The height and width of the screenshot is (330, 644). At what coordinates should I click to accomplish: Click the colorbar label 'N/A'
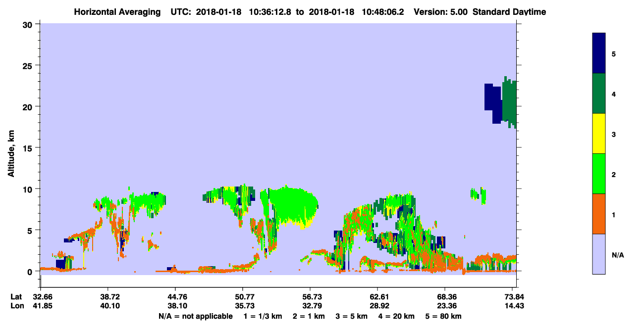pos(618,255)
